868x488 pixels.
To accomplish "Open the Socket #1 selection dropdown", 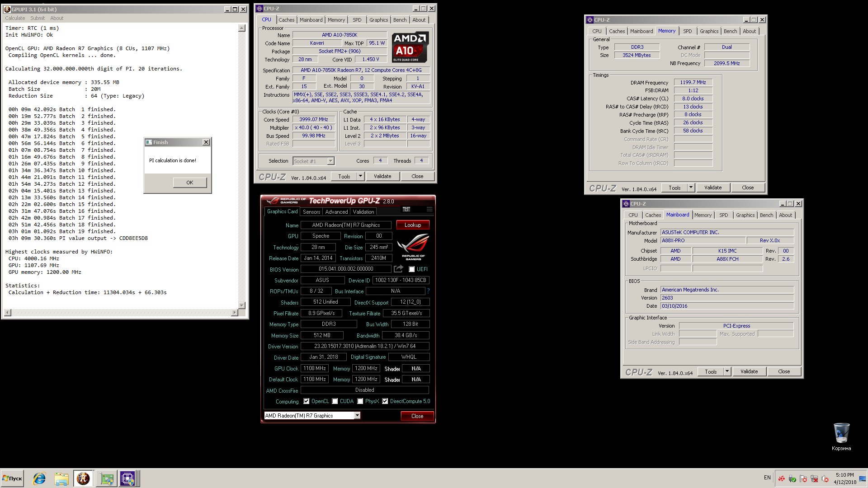I will tap(330, 161).
